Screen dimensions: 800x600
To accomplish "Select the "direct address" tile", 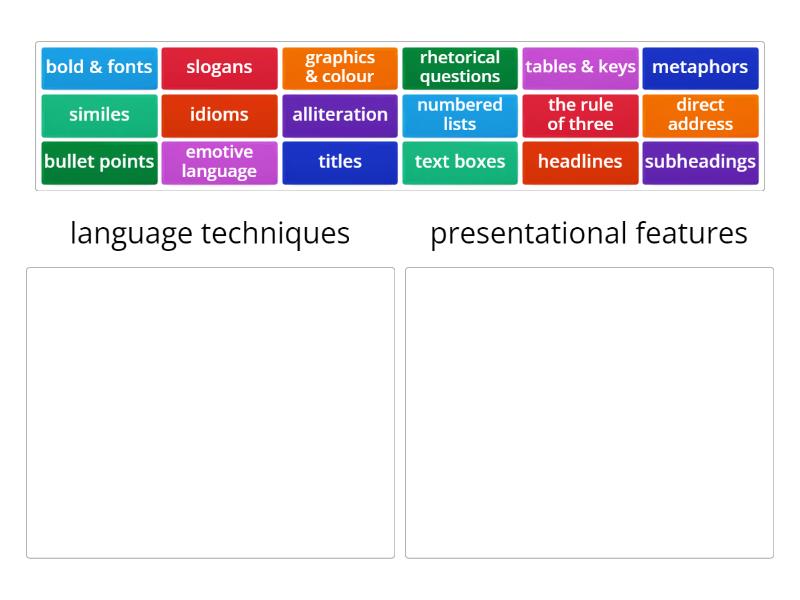I will (700, 115).
